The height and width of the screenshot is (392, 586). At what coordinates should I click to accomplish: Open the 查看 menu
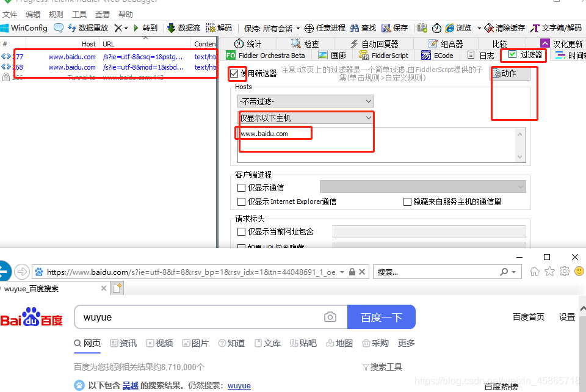pyautogui.click(x=103, y=14)
